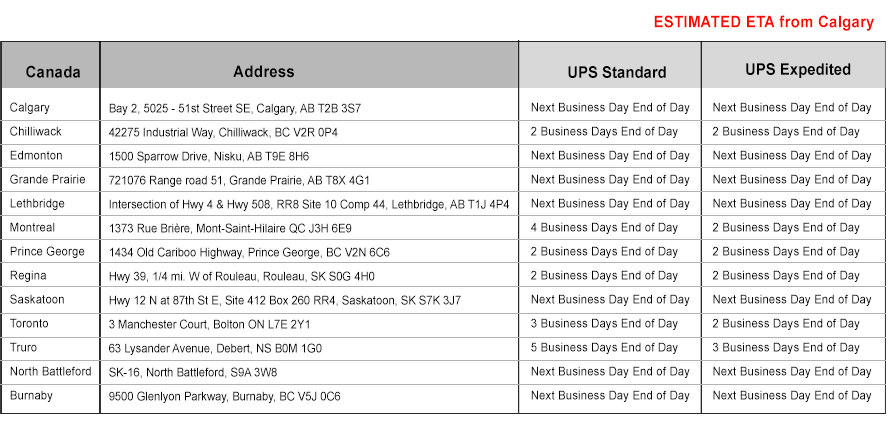This screenshot has height=425, width=890.
Task: Click the Grande Prairie address text
Action: click(239, 180)
